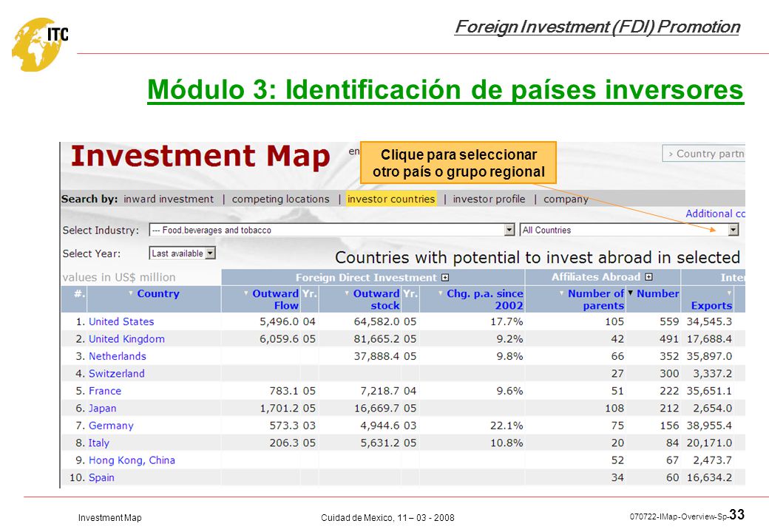Sort by Outward stock column header
769x532 pixels.
[x=376, y=299]
